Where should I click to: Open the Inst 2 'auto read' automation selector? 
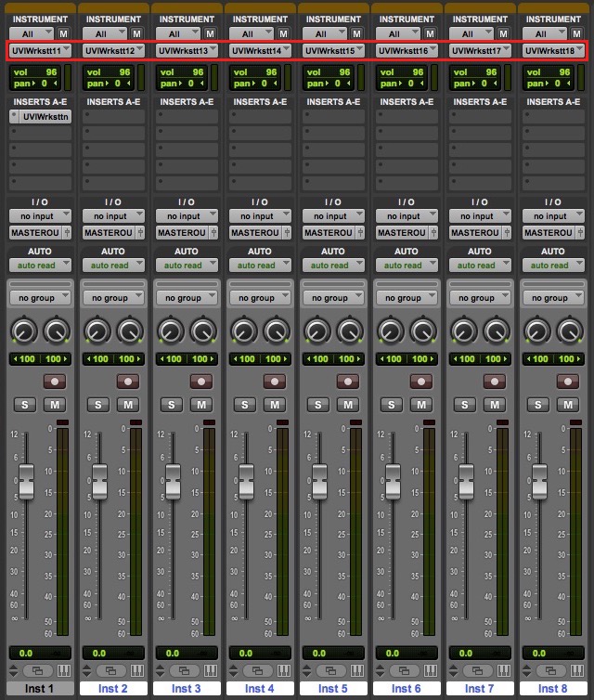[113, 266]
